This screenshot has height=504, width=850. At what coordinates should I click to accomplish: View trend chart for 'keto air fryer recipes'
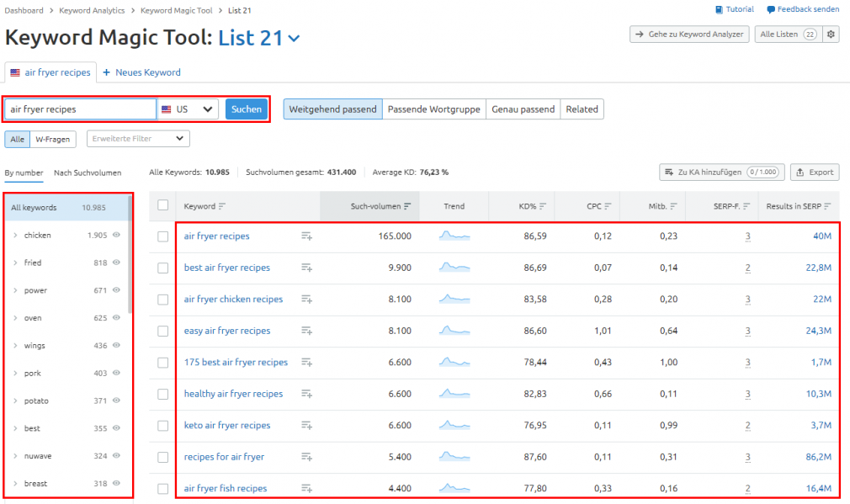(x=454, y=425)
